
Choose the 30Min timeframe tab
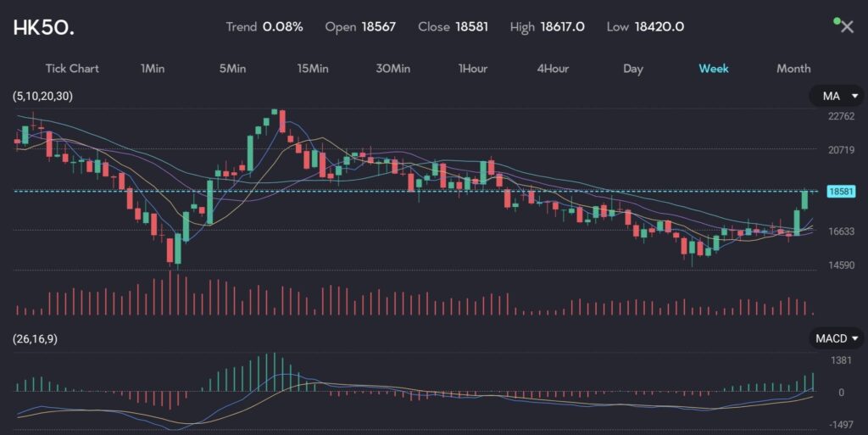point(393,69)
